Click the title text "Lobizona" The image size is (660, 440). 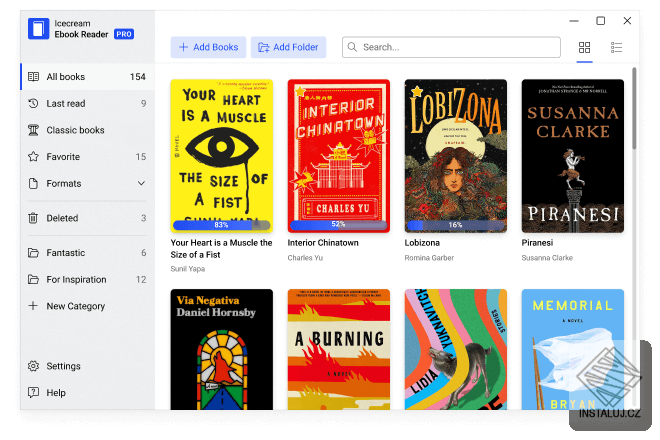coord(422,243)
